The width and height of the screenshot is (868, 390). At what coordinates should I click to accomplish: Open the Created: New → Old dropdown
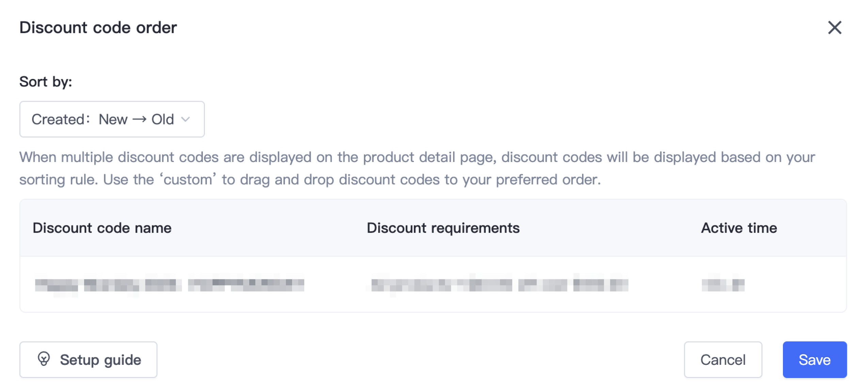click(x=112, y=119)
